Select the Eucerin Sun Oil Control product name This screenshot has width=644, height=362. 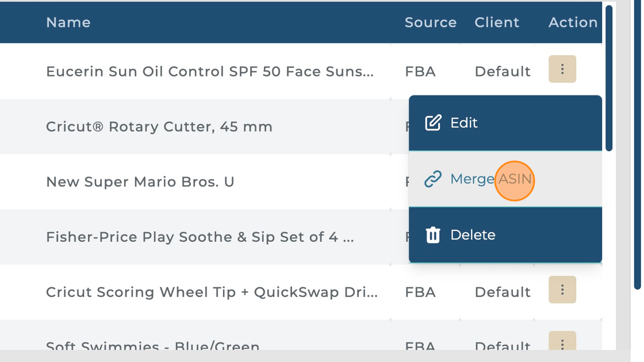pos(210,72)
